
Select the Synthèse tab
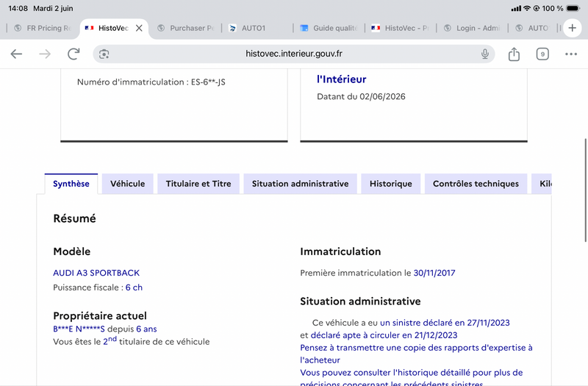71,184
